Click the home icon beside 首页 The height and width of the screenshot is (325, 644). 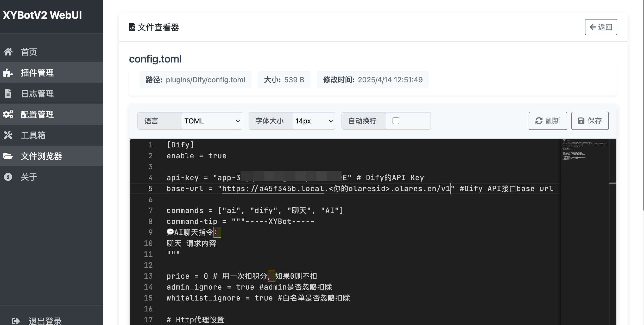8,52
